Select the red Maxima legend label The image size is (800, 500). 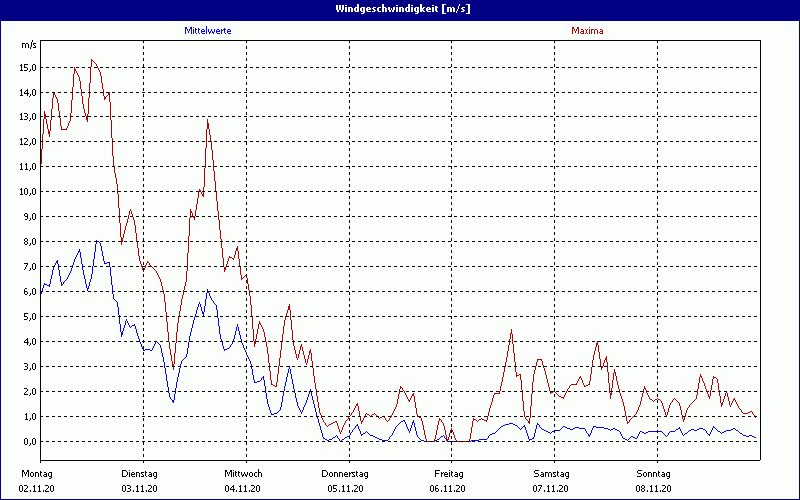tap(587, 31)
